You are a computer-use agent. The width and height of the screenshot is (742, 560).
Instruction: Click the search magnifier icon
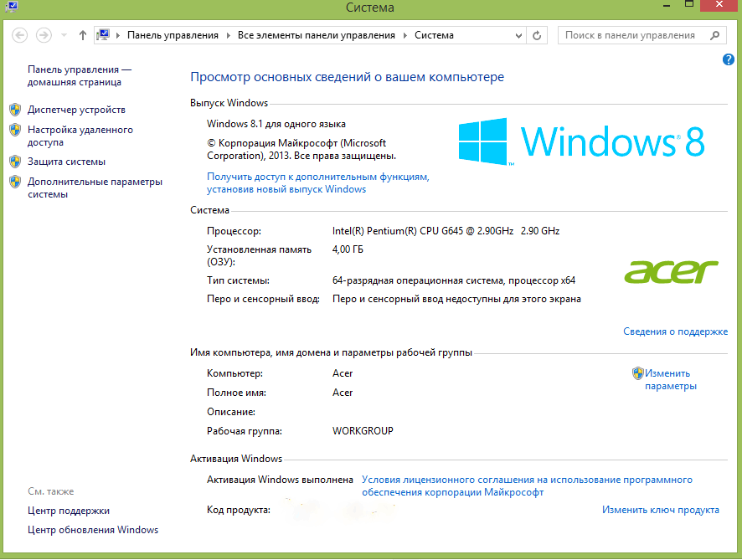click(x=714, y=35)
